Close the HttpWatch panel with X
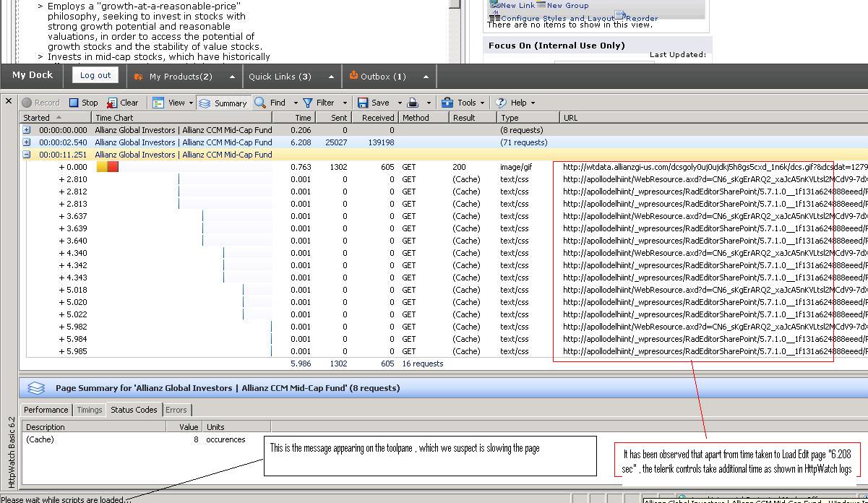The image size is (868, 503). point(9,100)
